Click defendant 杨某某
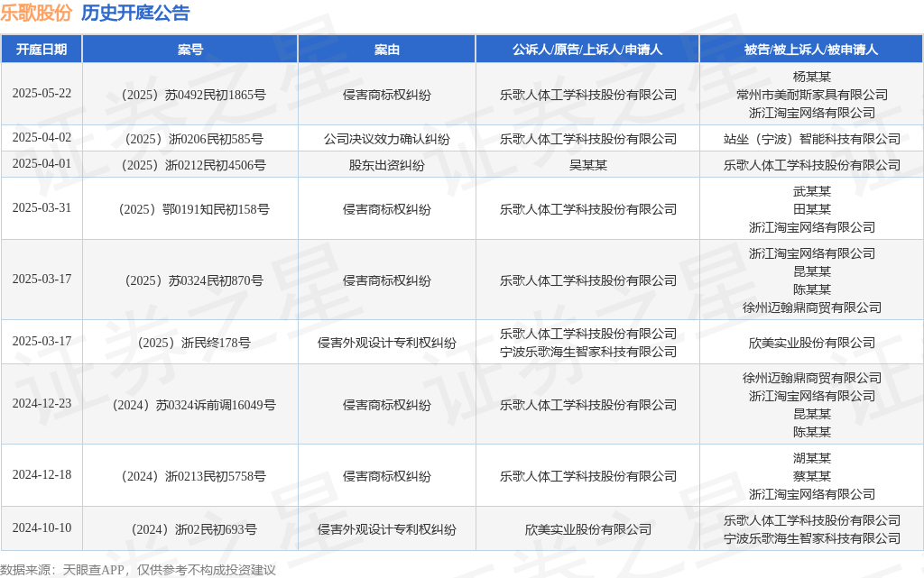924x578 pixels. pos(811,77)
